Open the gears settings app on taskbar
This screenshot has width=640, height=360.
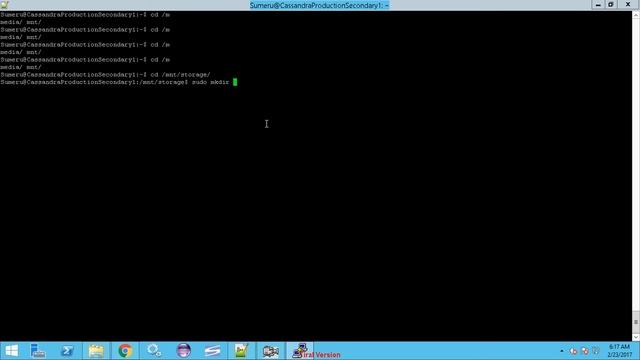tap(154, 351)
